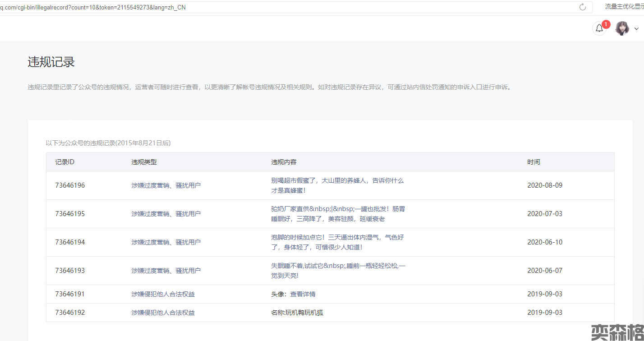Click the 违规类型 column header
The image size is (644, 341).
(x=144, y=162)
